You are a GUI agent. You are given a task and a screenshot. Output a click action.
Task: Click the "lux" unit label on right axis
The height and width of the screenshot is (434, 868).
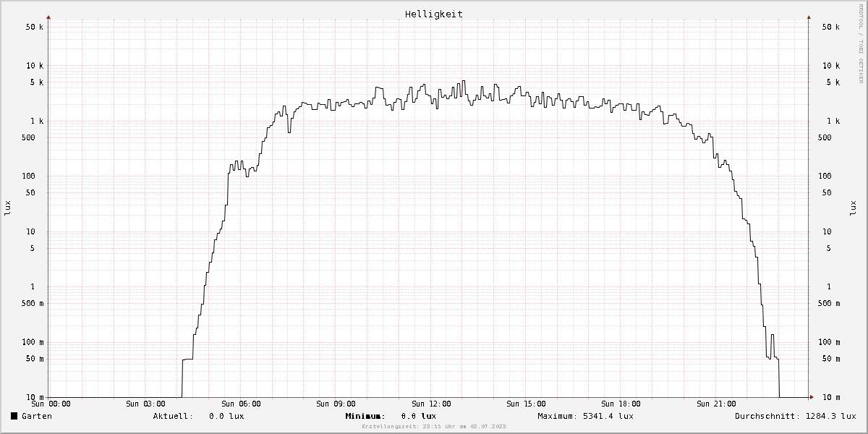pos(852,208)
